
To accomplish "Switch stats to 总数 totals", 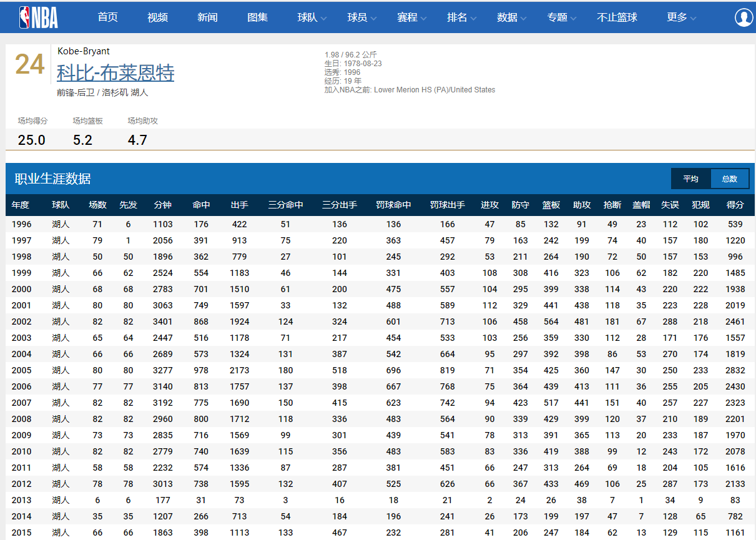I will click(x=730, y=179).
